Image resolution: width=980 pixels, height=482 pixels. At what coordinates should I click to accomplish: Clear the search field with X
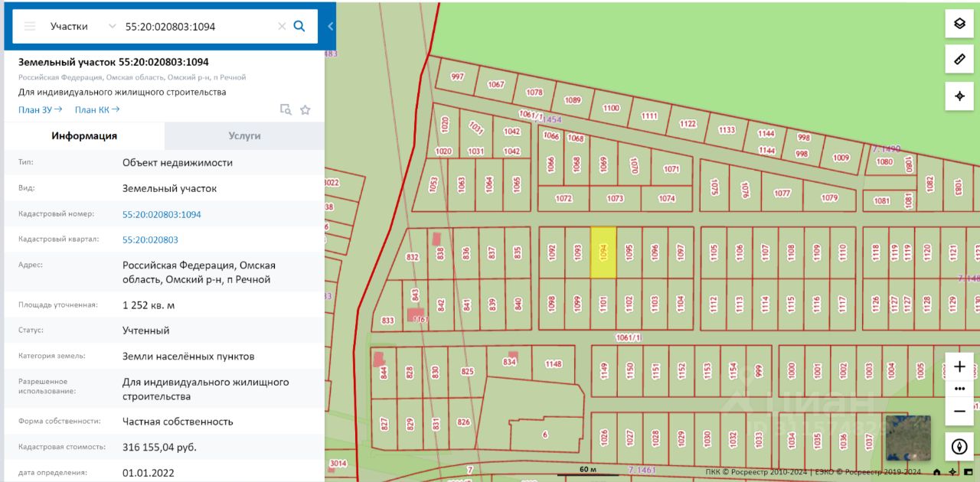tap(282, 26)
